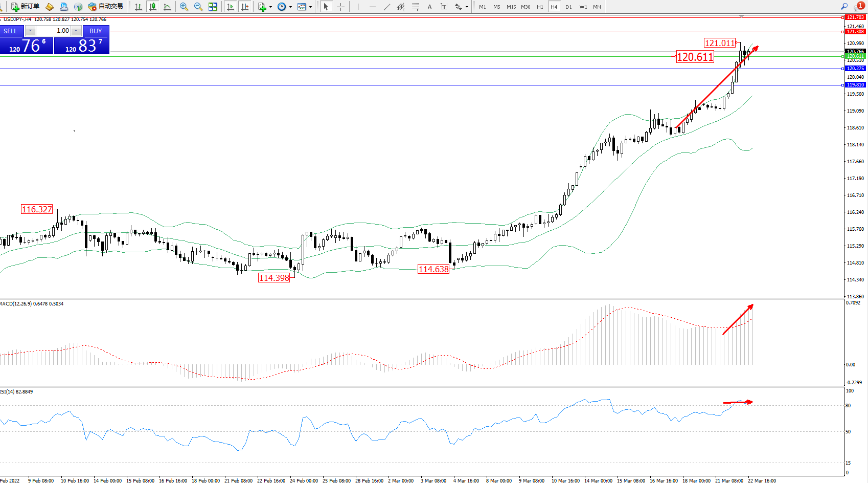Zoom in on the chart
Screen dimensions: 868x483
[184, 7]
